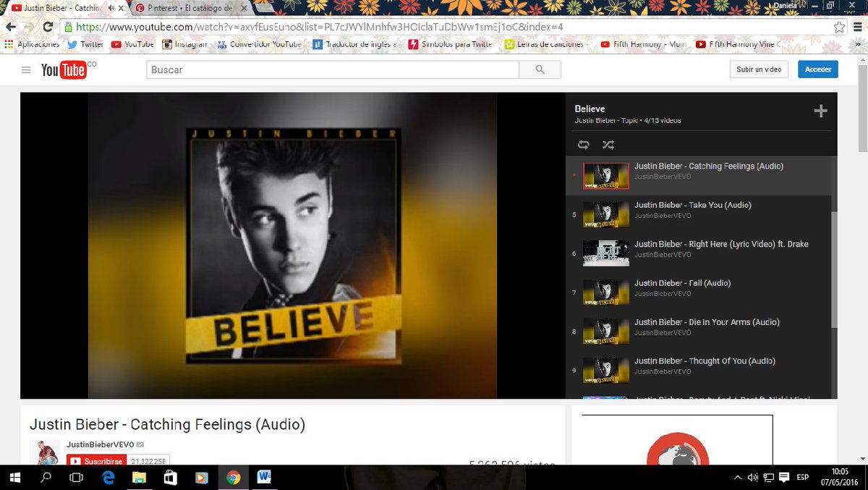868x490 pixels.
Task: Toggle playlist repeat loop
Action: pyautogui.click(x=583, y=145)
